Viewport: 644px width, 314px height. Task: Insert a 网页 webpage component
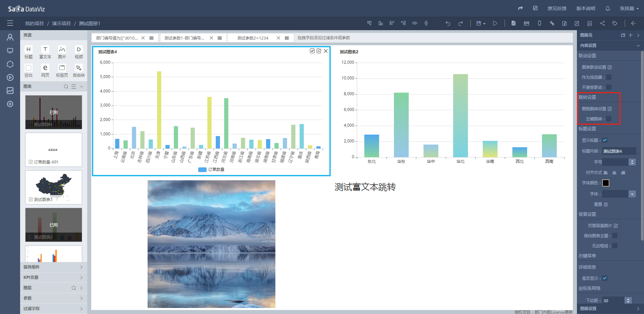point(45,71)
